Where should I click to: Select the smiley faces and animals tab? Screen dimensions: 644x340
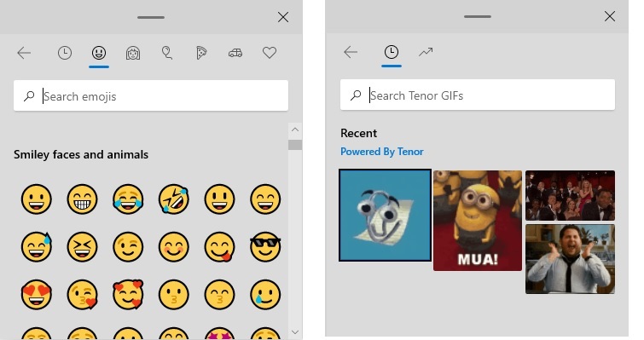click(99, 53)
